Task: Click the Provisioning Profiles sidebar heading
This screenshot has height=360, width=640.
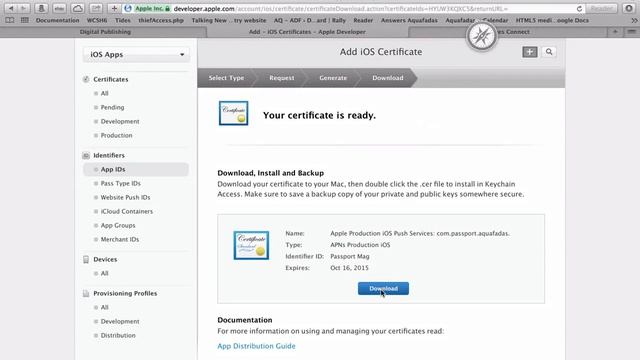Action: point(125,293)
